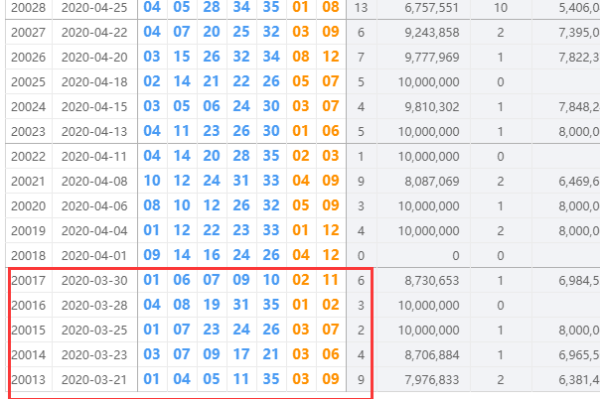Select blue number 28 in draw 20022
The width and height of the screenshot is (600, 399).
pos(241,156)
